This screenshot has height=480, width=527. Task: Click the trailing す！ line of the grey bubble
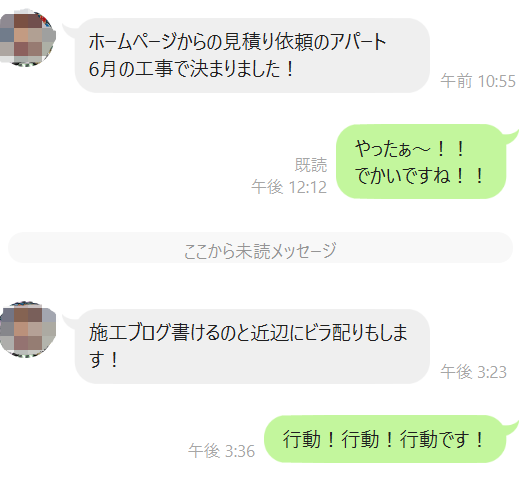click(104, 360)
